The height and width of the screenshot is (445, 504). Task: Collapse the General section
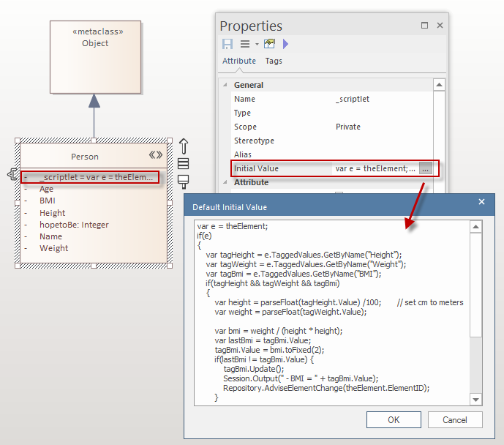pyautogui.click(x=225, y=85)
